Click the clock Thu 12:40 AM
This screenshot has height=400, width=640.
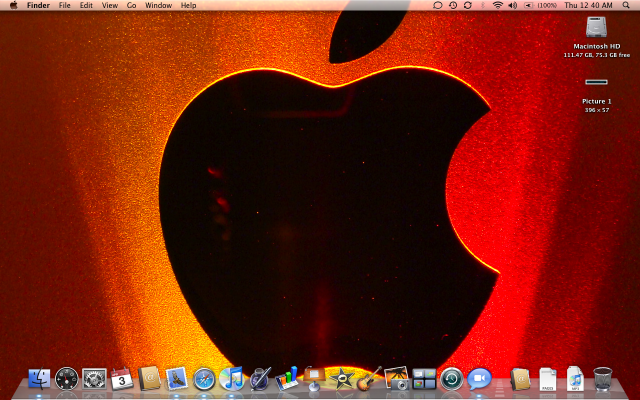pyautogui.click(x=588, y=5)
